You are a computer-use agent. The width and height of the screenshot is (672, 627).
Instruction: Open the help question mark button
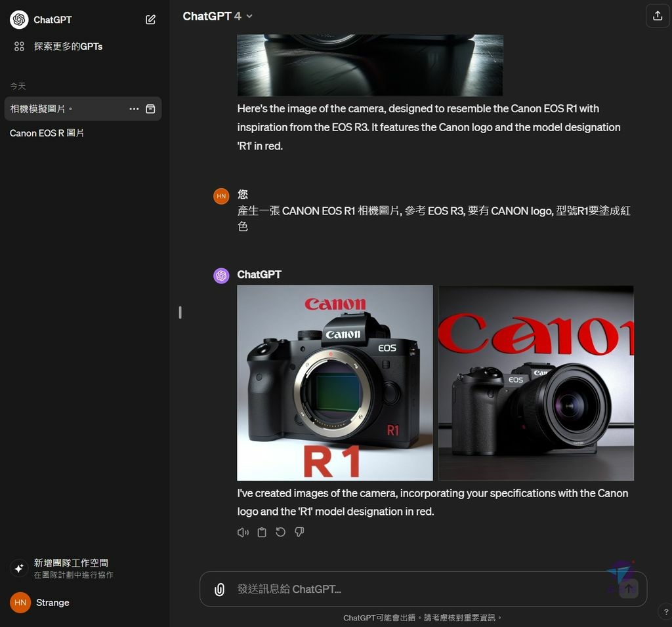[x=665, y=611]
